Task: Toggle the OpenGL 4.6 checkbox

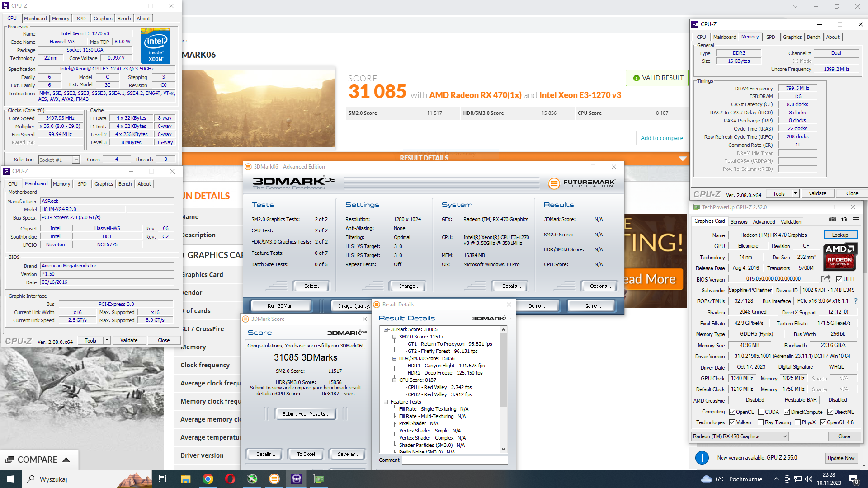Action: pyautogui.click(x=823, y=422)
